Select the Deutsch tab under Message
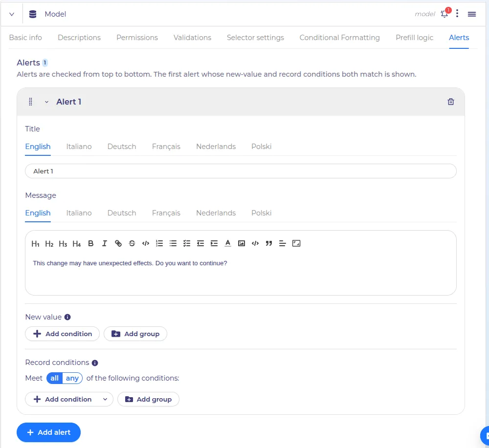Image resolution: width=489 pixels, height=448 pixels. click(122, 213)
